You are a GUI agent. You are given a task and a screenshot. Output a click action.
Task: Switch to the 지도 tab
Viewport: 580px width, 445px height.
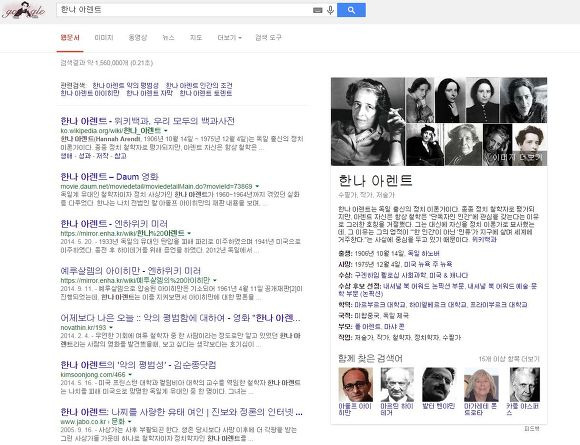[196, 38]
